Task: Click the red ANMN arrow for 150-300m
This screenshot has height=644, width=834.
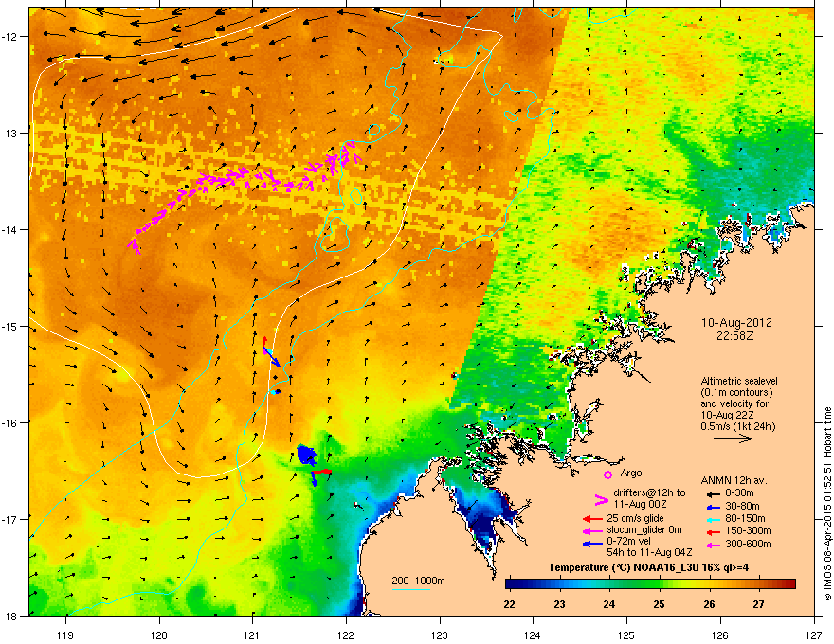Action: 712,531
